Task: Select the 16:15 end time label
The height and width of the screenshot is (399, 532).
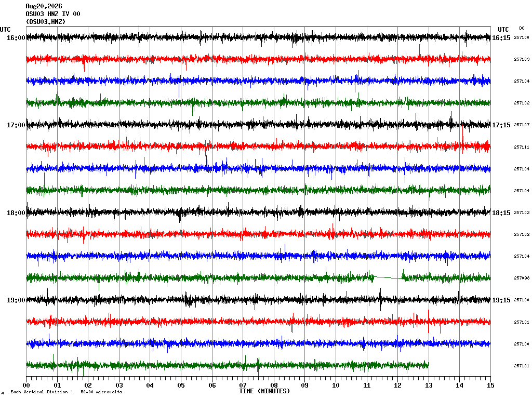Action: click(501, 37)
